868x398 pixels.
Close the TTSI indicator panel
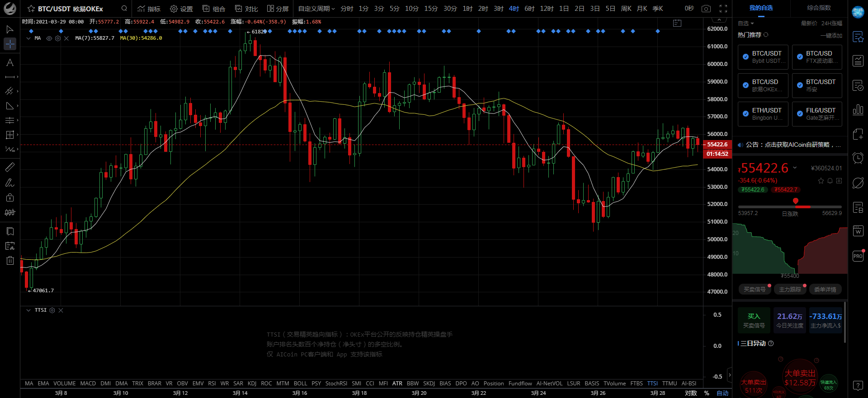click(61, 310)
